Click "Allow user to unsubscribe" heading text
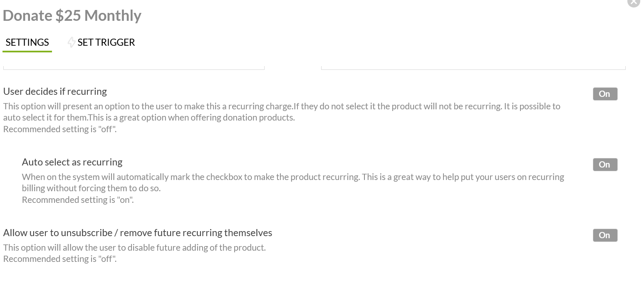 point(137,233)
